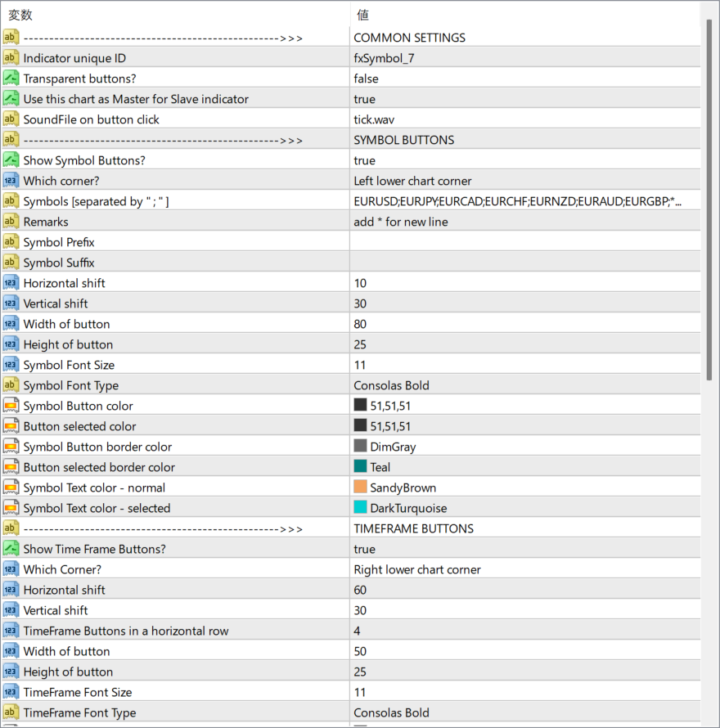Screen dimensions: 720x728
Task: Open the Use this chart as Master value dropdown
Action: [524, 99]
